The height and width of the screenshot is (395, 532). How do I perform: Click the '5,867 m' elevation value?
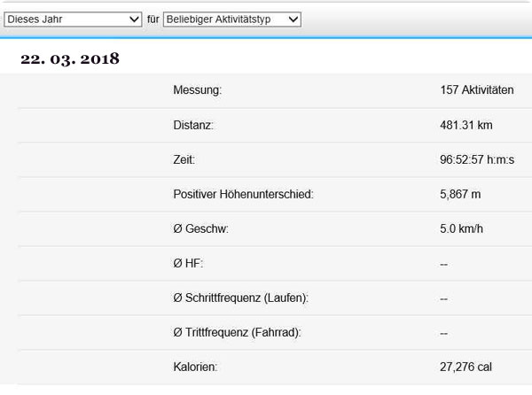(460, 195)
